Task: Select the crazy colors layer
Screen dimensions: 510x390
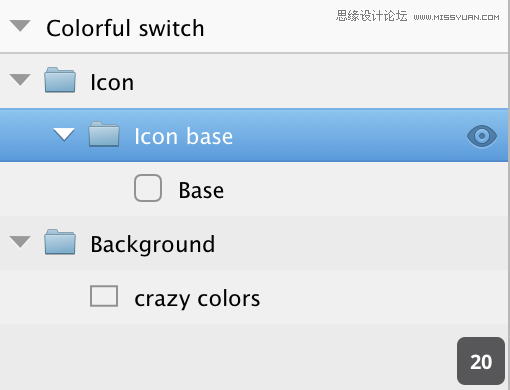Action: point(254,297)
